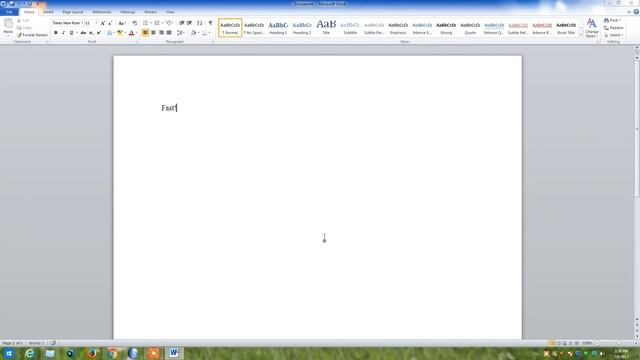
Task: Click the Sort icon
Action: (x=200, y=23)
